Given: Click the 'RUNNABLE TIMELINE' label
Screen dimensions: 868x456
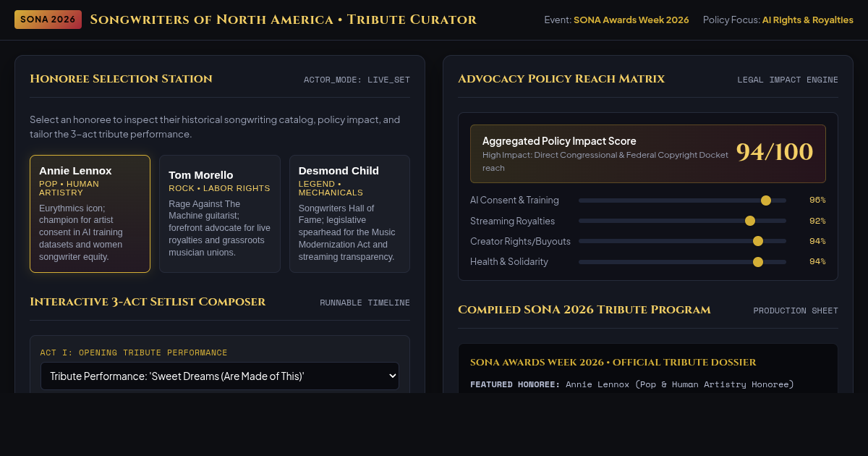Looking at the screenshot, I should point(365,303).
